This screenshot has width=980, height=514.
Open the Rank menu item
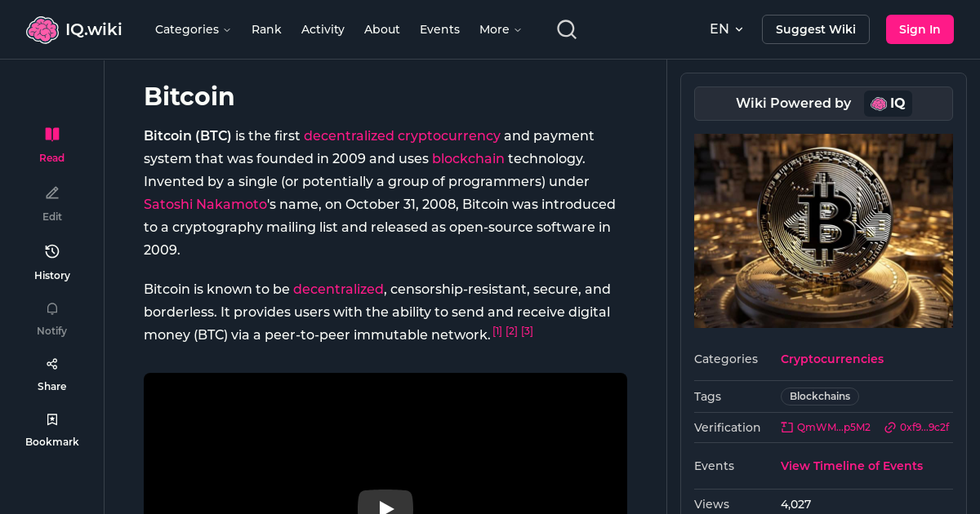click(266, 29)
